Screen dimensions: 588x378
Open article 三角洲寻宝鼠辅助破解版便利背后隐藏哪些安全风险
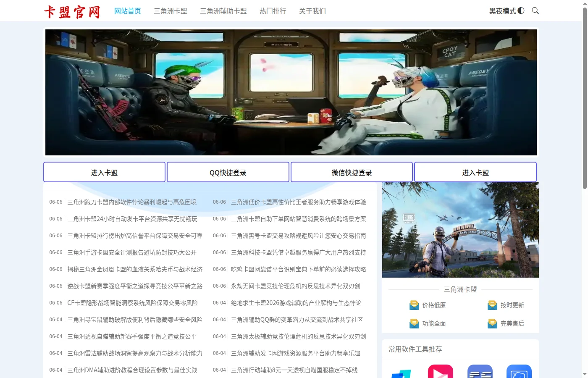click(x=135, y=320)
